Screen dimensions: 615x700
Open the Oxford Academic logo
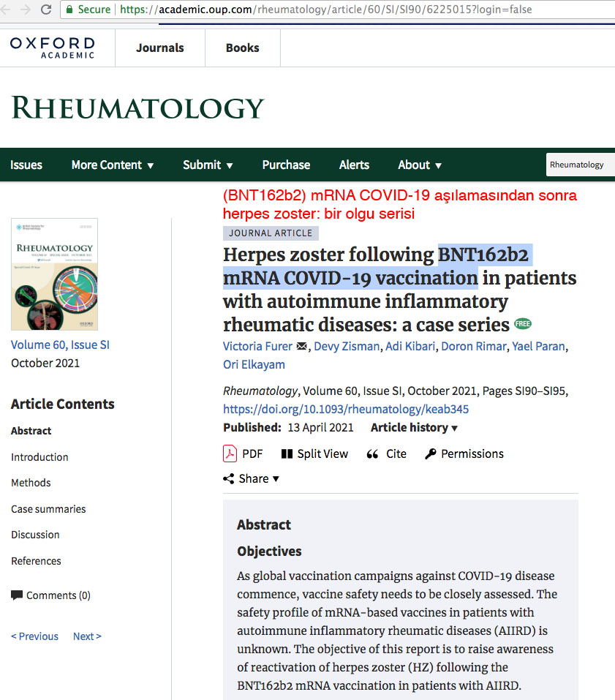(x=53, y=48)
